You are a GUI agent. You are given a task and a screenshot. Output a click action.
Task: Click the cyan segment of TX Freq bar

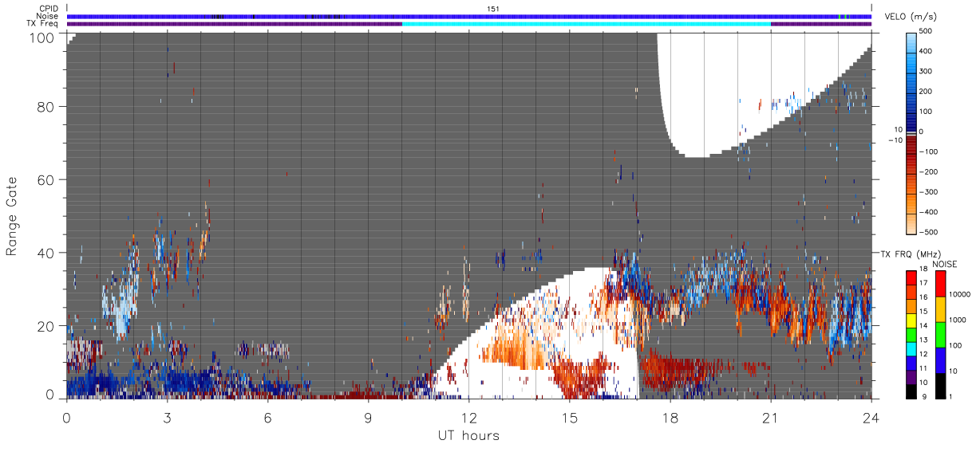click(x=587, y=23)
